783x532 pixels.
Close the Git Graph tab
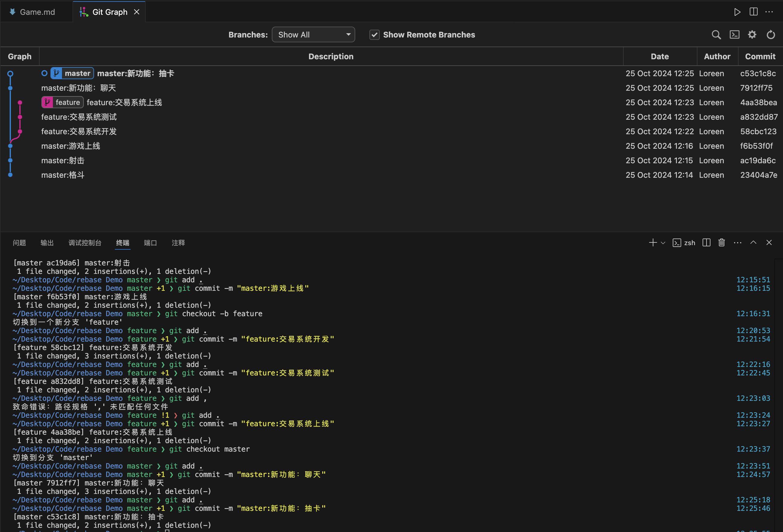coord(136,12)
